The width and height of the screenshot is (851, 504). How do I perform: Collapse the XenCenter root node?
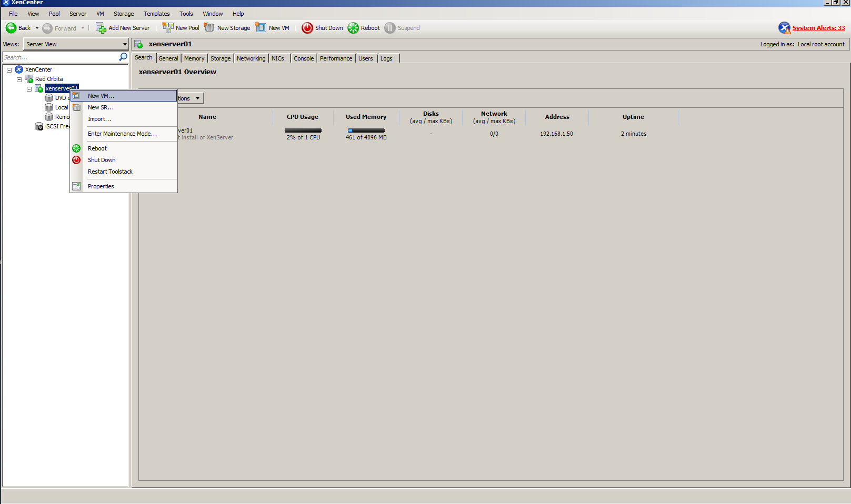8,69
